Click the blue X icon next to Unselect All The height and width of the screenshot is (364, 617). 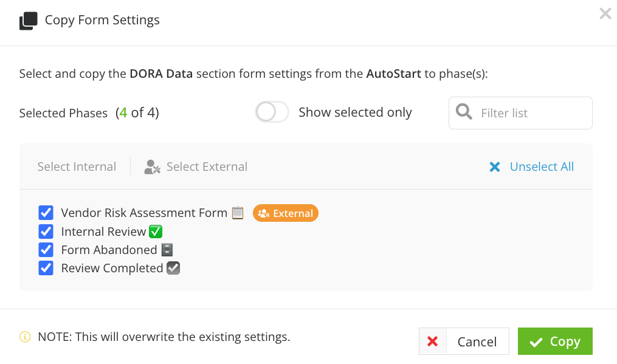(495, 167)
